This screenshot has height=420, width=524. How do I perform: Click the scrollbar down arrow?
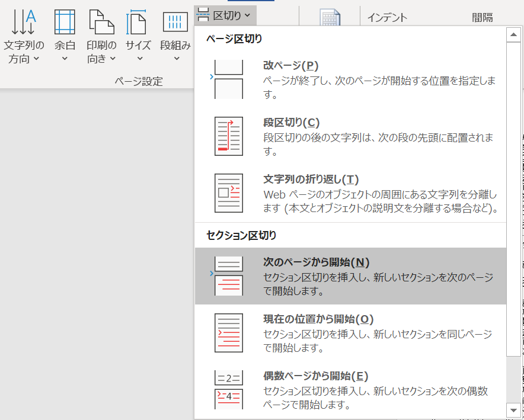pyautogui.click(x=513, y=411)
